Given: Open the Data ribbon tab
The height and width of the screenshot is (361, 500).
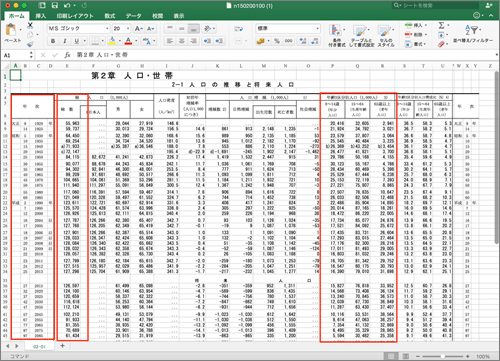Looking at the screenshot, I should (133, 16).
